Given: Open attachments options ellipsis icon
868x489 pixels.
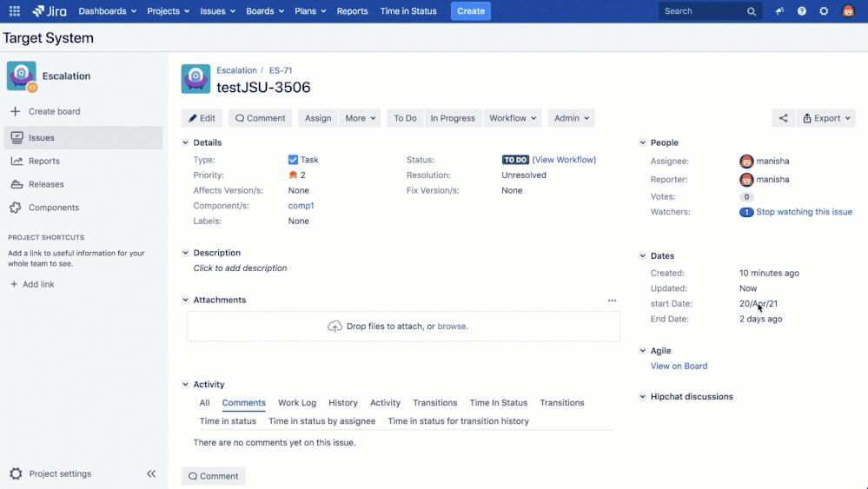Looking at the screenshot, I should coord(612,301).
